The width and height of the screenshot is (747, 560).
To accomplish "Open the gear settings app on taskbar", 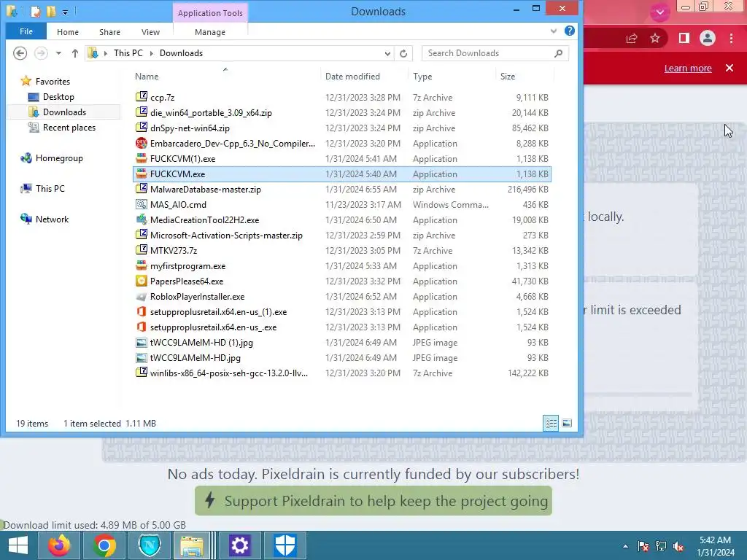I will tap(239, 545).
